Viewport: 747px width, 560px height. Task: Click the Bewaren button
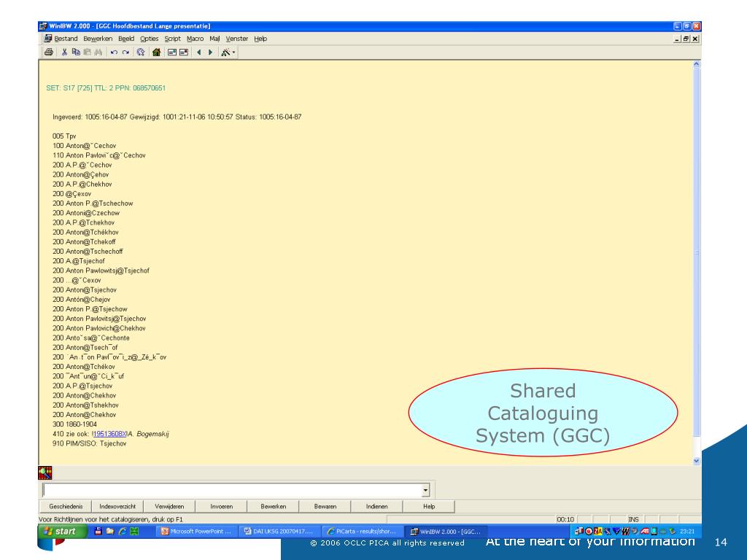coord(325,507)
